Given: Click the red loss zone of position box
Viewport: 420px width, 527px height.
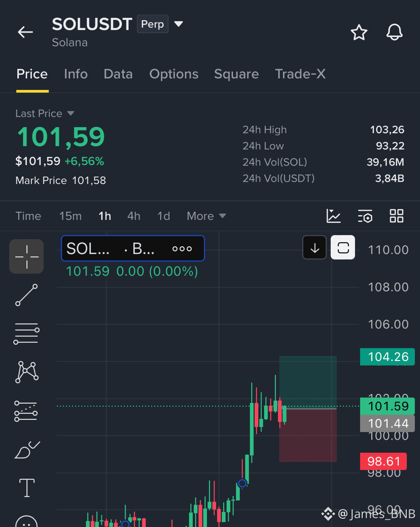Looking at the screenshot, I should click(x=308, y=435).
